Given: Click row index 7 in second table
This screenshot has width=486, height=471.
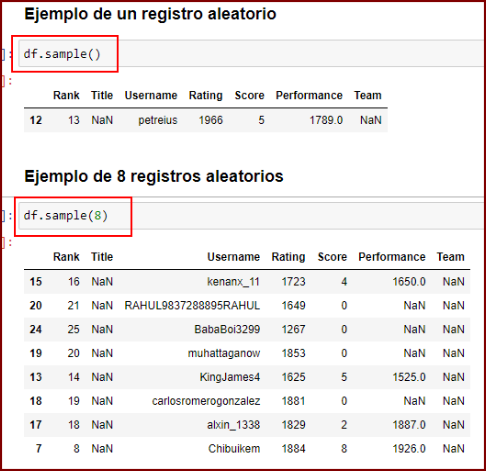Looking at the screenshot, I should (x=39, y=448).
